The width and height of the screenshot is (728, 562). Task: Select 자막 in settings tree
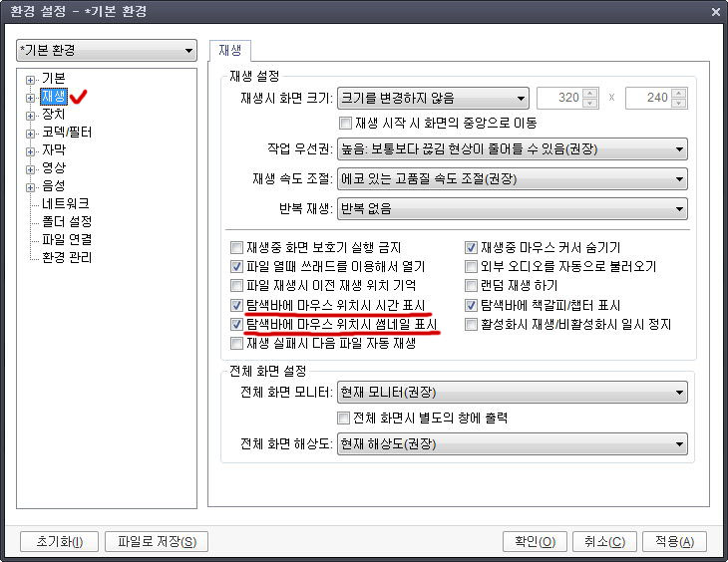54,149
